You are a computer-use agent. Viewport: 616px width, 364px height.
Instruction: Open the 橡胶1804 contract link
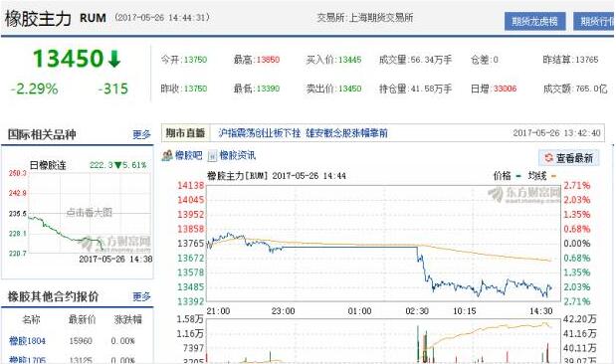27,341
